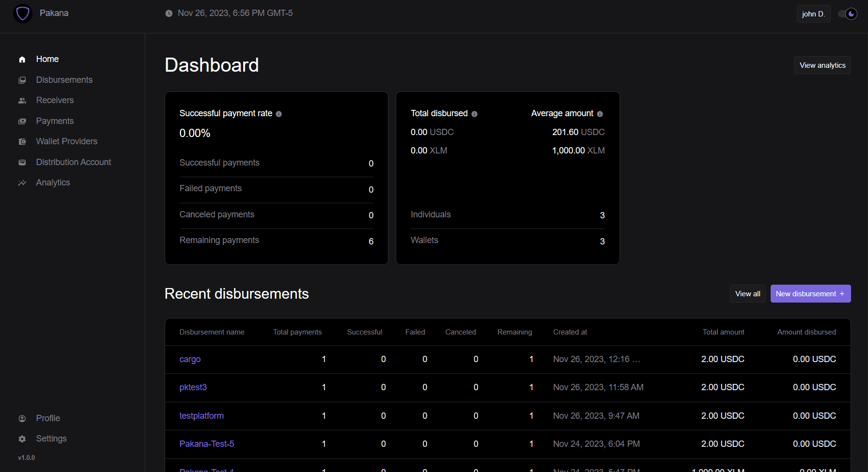Click info icon next to Total disbursed
The image size is (868, 472).
point(474,114)
